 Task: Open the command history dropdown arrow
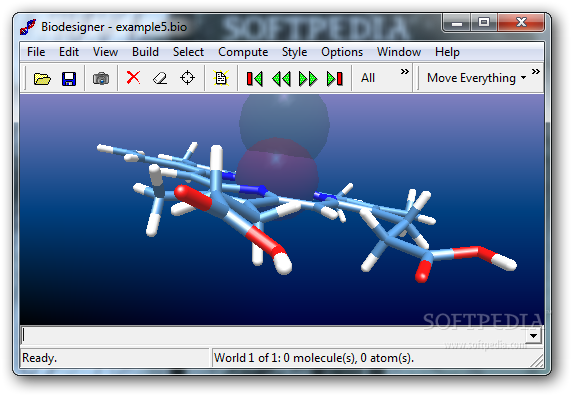(533, 335)
